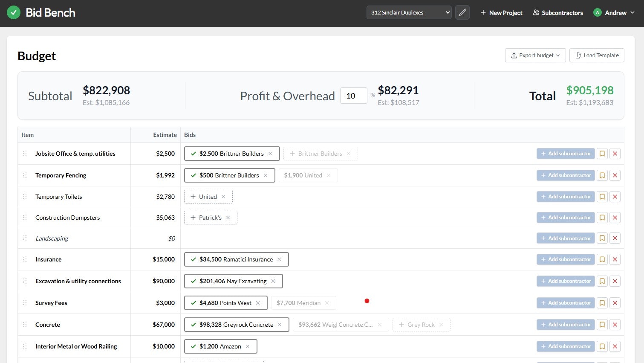
Task: Click the red X icon on the Temporary Fencing row
Action: pos(615,175)
